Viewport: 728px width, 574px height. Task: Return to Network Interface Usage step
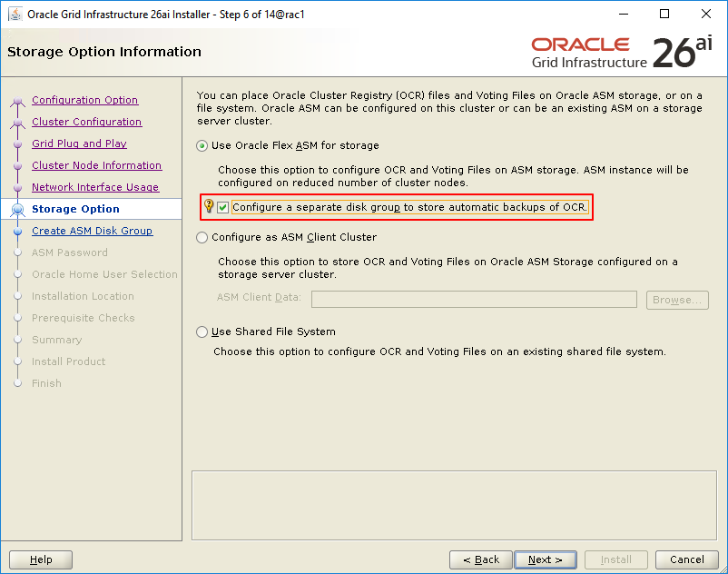click(95, 187)
